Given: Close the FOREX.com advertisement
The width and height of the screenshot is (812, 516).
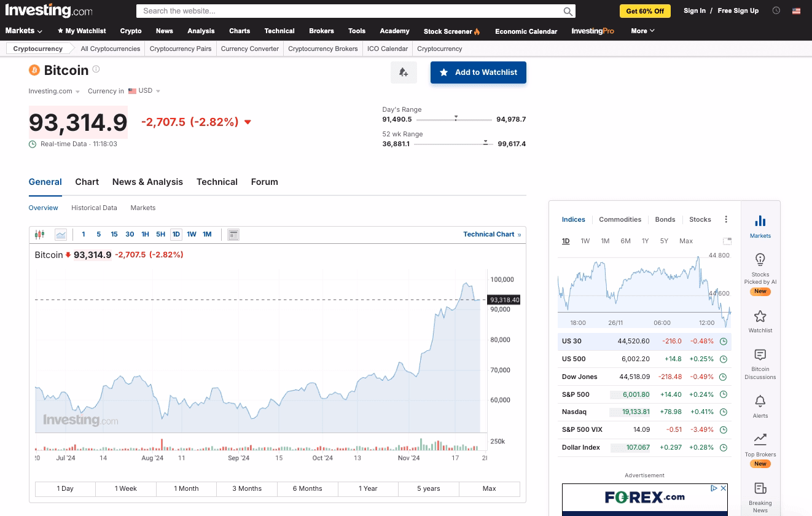Looking at the screenshot, I should (724, 488).
